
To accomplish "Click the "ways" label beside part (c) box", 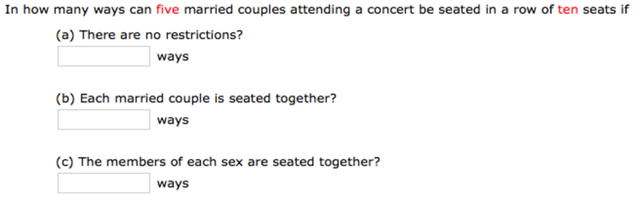I will point(173,184).
